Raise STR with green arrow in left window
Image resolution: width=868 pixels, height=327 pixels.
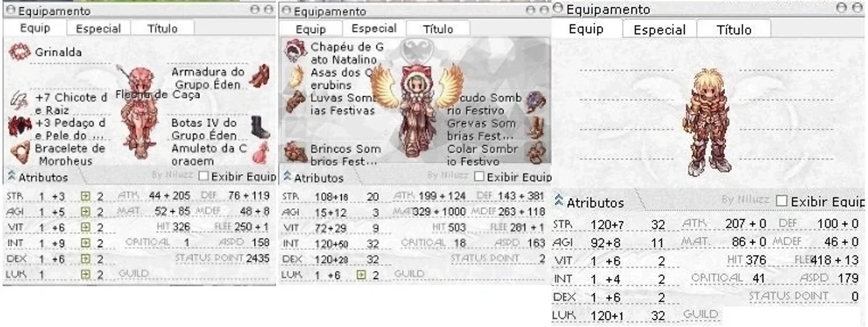85,196
